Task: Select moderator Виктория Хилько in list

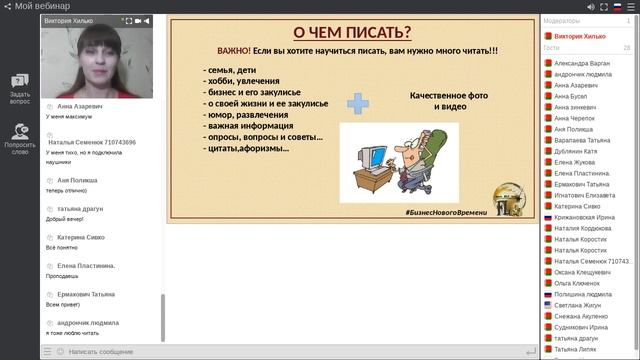Action: click(580, 36)
